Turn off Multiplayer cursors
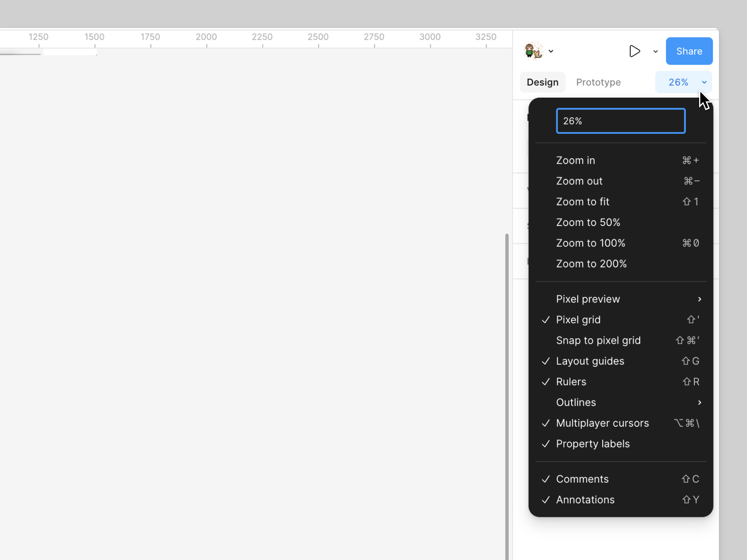This screenshot has height=560, width=747. pyautogui.click(x=602, y=423)
